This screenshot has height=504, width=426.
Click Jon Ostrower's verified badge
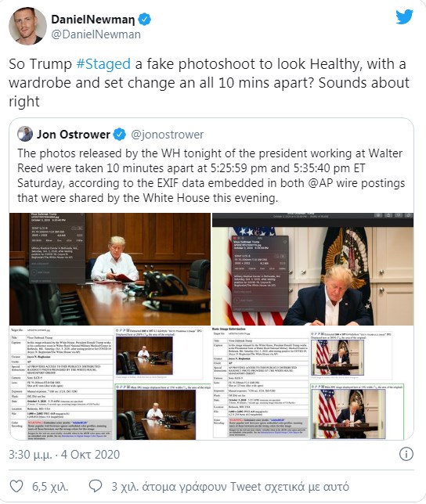(x=120, y=135)
